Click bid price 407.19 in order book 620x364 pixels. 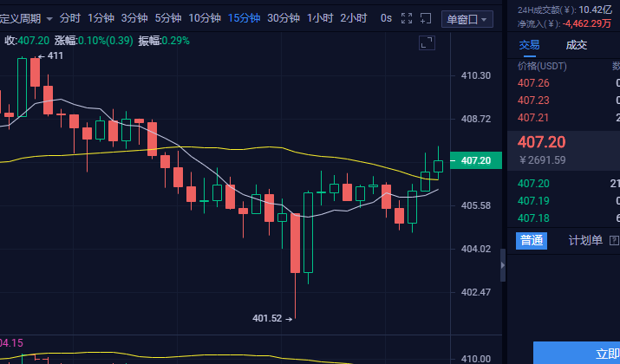pyautogui.click(x=533, y=201)
